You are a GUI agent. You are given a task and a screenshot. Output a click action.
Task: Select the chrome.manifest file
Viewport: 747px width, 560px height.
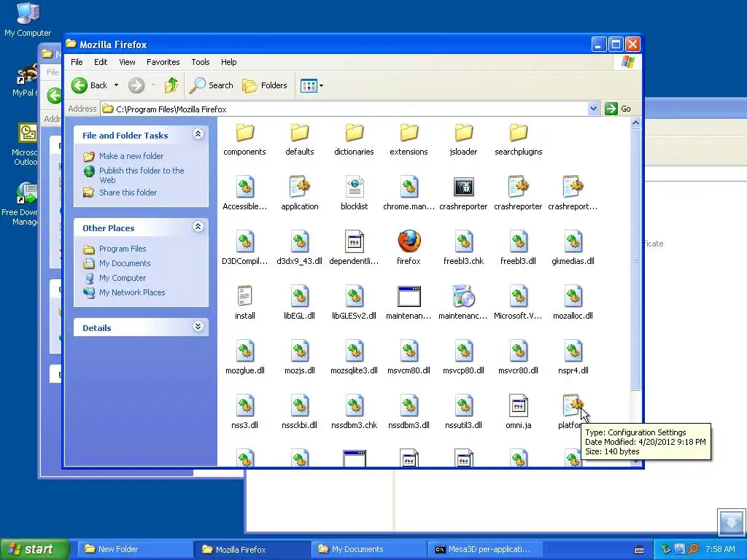[409, 193]
